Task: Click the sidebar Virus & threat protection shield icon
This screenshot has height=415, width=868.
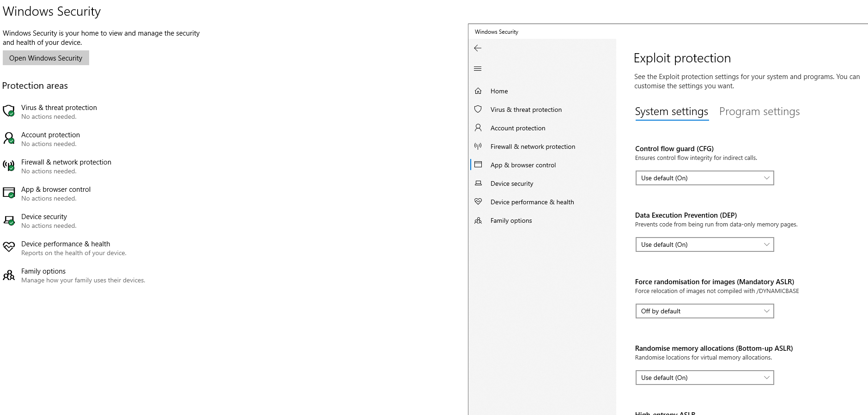Action: click(478, 110)
